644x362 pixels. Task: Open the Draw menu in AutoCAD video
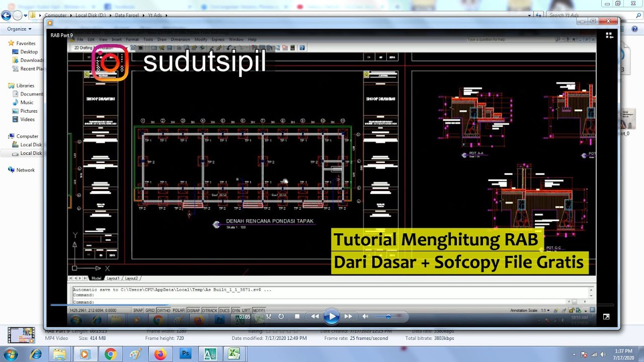pyautogui.click(x=162, y=39)
